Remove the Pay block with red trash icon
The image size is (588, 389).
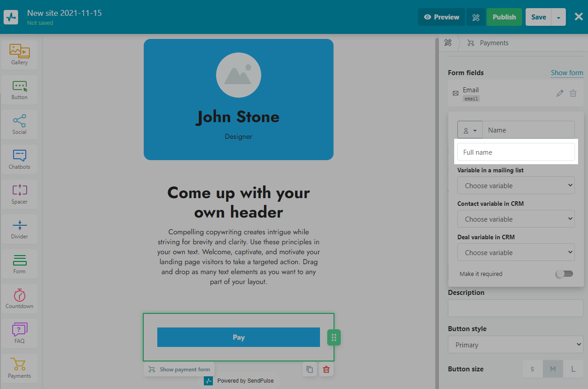point(326,369)
